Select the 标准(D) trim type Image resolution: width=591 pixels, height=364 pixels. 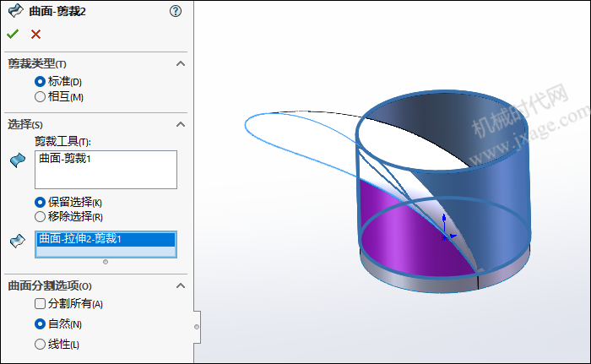[x=40, y=81]
